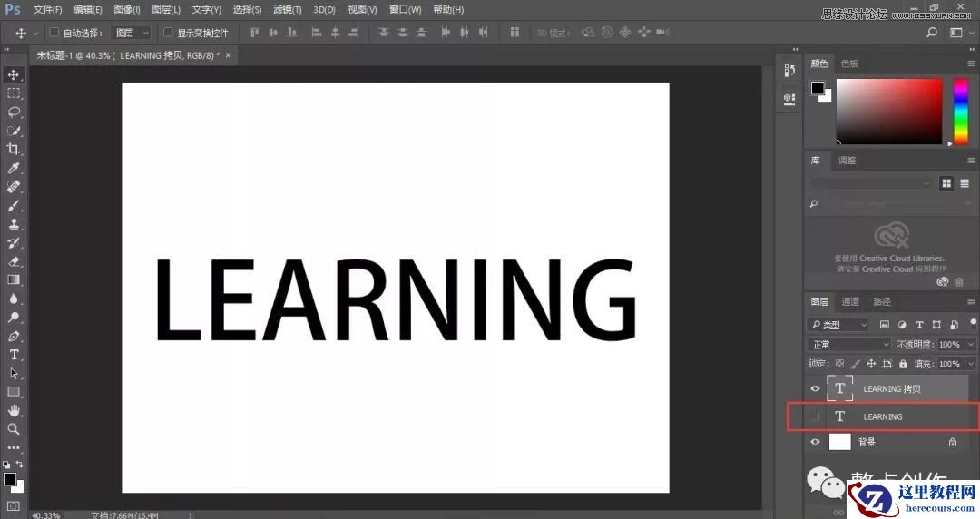Filter layers by type layers (T icon)

(918, 325)
